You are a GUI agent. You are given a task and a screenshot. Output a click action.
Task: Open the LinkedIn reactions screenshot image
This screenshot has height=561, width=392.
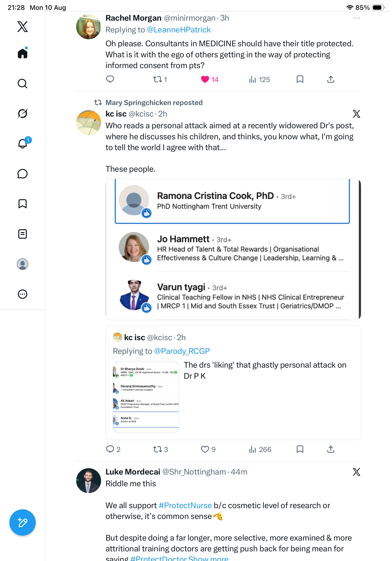click(233, 249)
